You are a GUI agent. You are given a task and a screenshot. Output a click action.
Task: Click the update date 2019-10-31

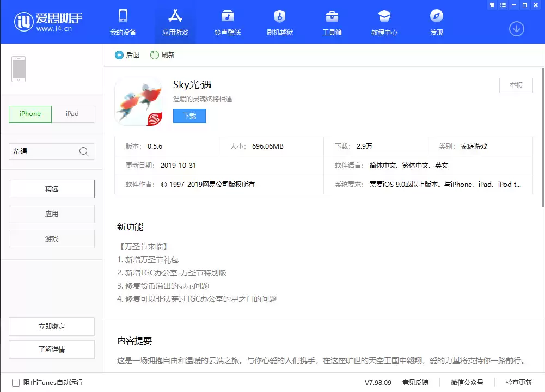(x=178, y=166)
